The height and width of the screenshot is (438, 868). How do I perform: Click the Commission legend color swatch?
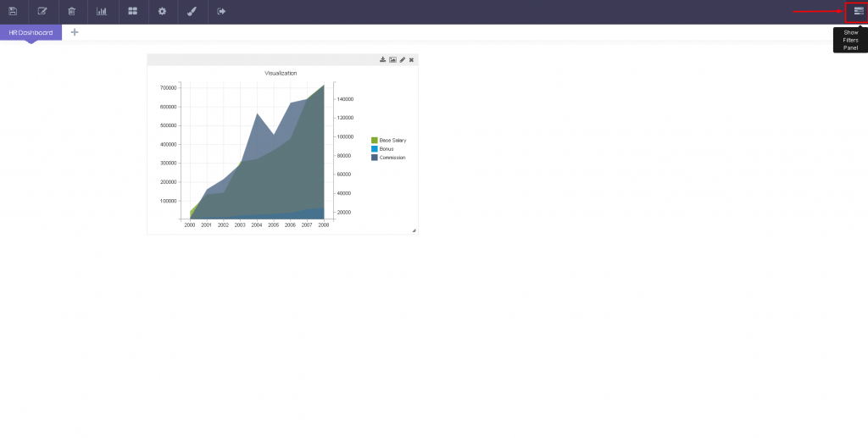coord(375,158)
